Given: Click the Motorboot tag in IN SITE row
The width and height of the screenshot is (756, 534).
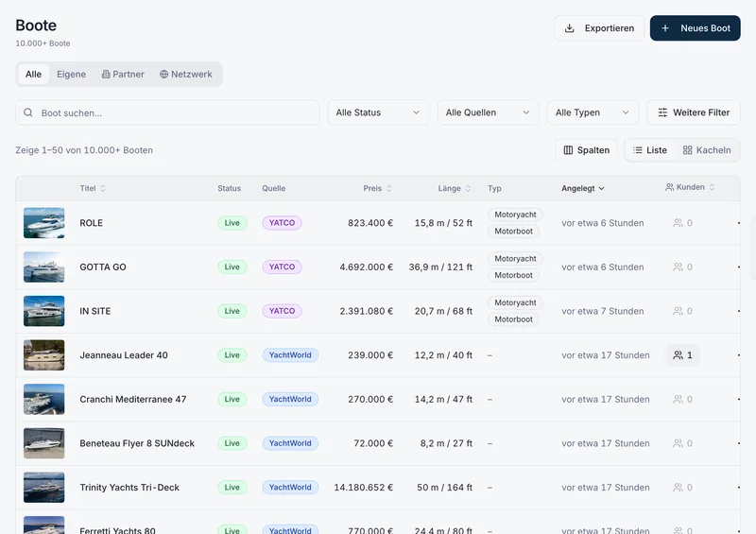Looking at the screenshot, I should (513, 319).
